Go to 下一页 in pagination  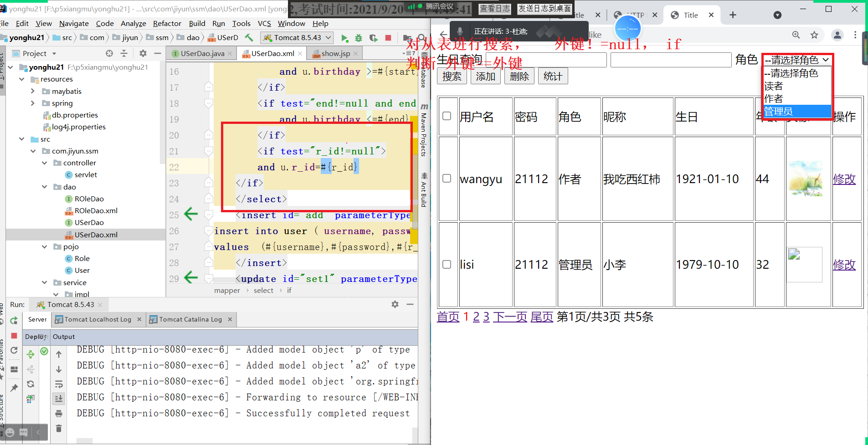(x=510, y=317)
